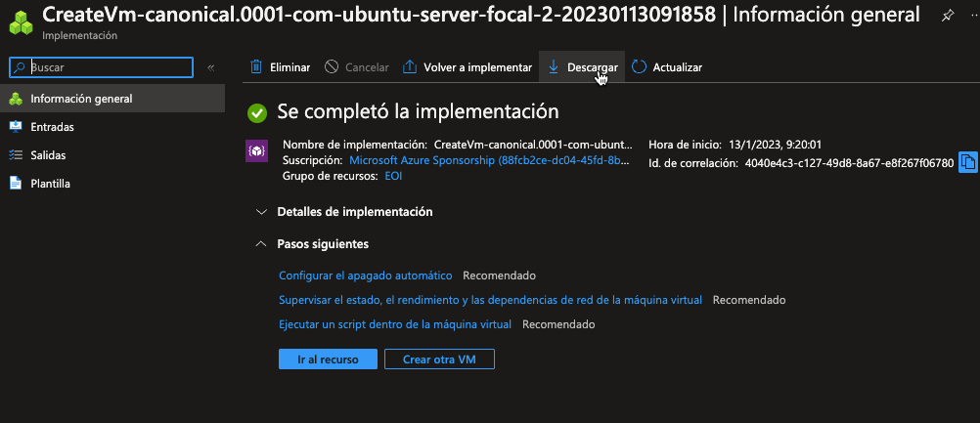
Task: Open the EOI resource group link
Action: [393, 176]
